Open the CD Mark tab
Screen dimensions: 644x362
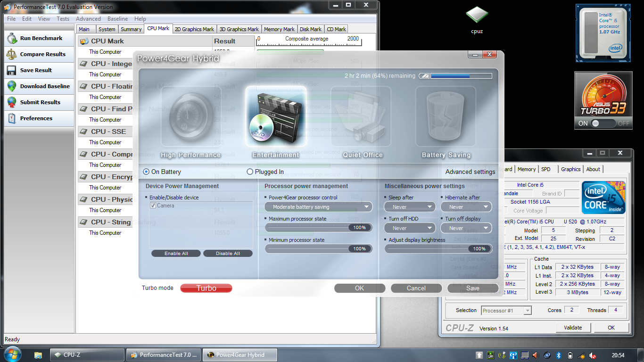(337, 29)
